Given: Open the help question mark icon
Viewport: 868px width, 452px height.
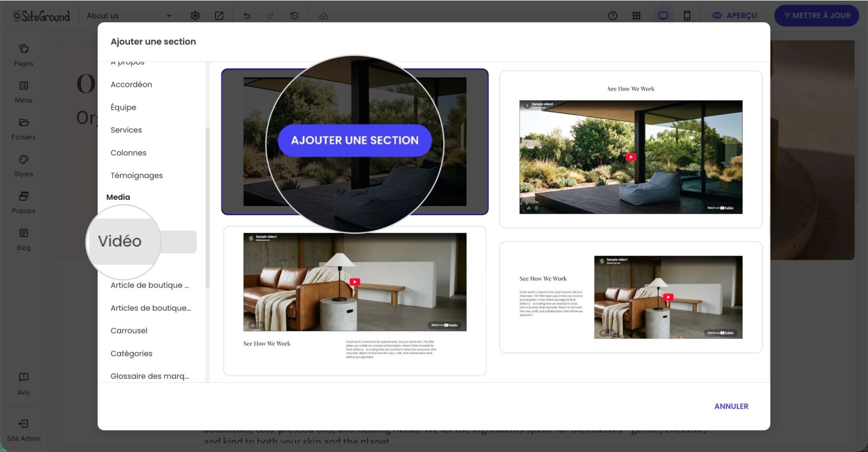Looking at the screenshot, I should click(612, 16).
